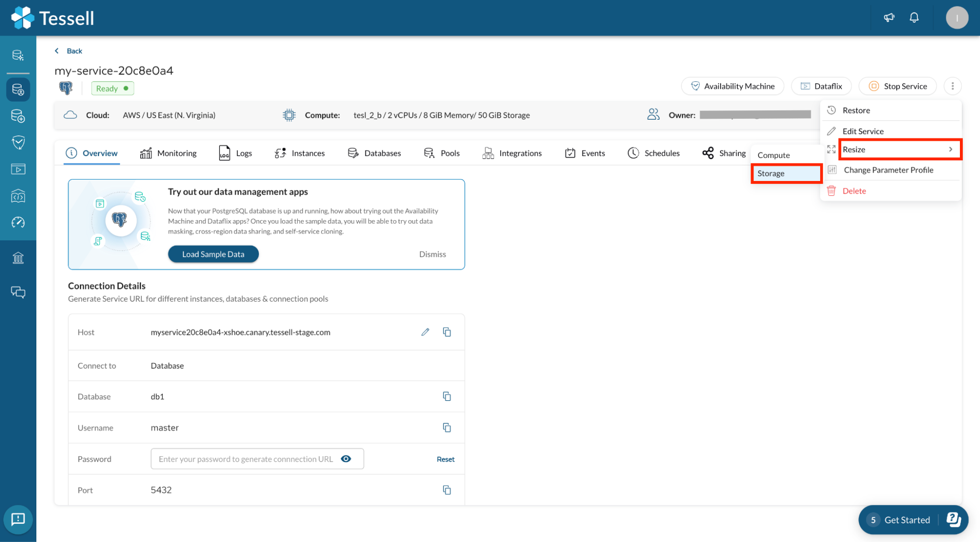This screenshot has height=542, width=980.
Task: Click the compute spec tesl_2_b text
Action: tap(441, 115)
